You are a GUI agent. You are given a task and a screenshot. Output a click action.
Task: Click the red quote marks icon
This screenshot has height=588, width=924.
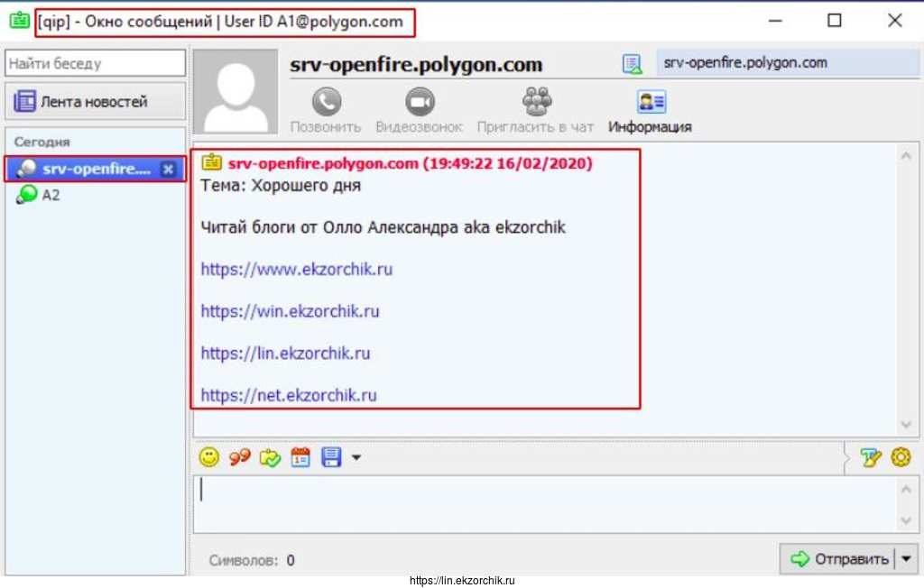point(239,457)
